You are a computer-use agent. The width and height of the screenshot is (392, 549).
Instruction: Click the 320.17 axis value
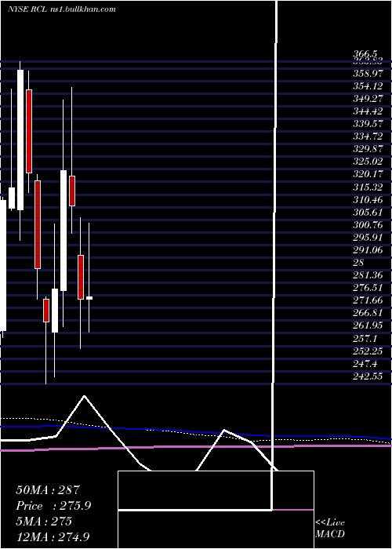point(368,174)
